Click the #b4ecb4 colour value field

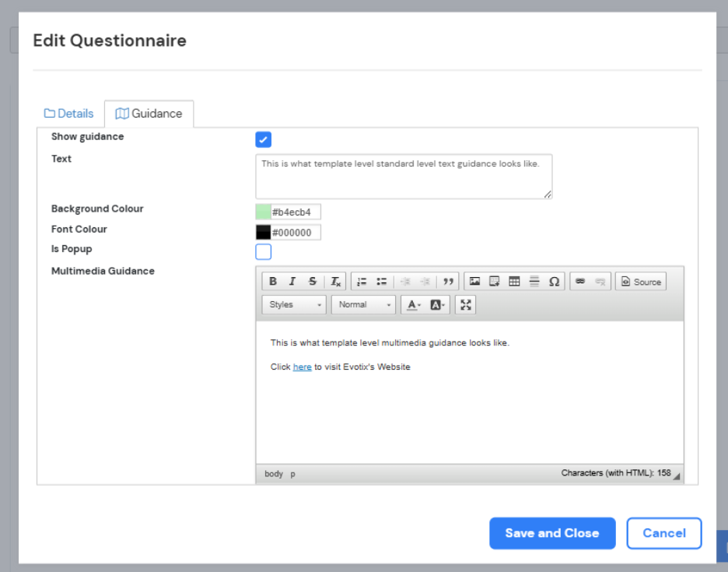click(x=296, y=212)
